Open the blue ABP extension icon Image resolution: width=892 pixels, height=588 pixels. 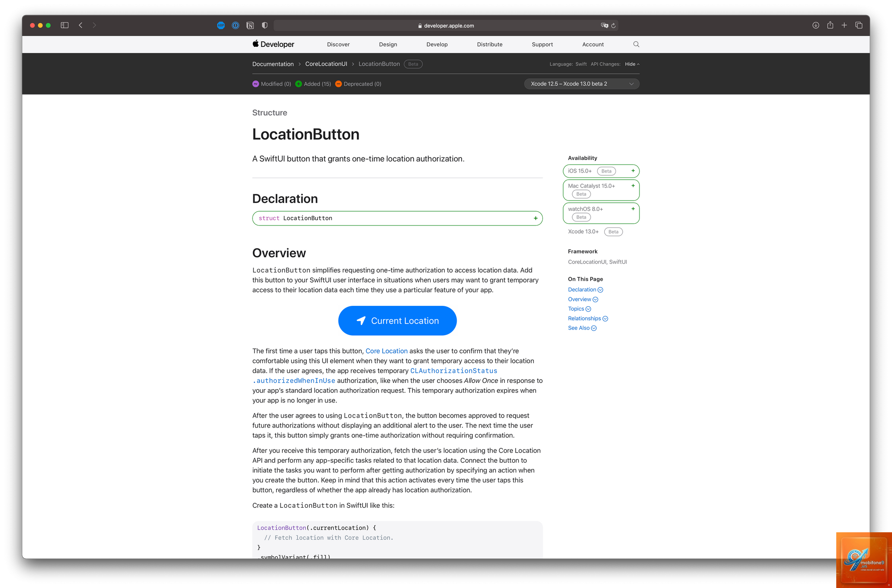(x=221, y=25)
